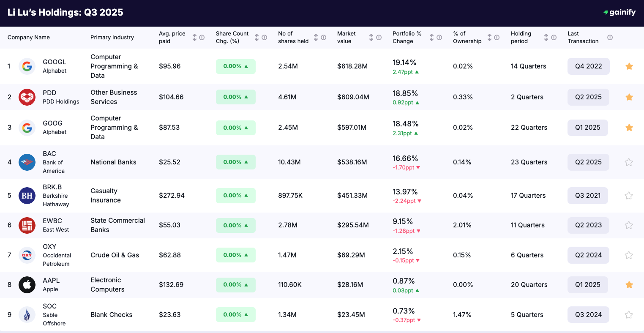Select the PDD Holdings company logo
644x333 pixels.
(27, 97)
